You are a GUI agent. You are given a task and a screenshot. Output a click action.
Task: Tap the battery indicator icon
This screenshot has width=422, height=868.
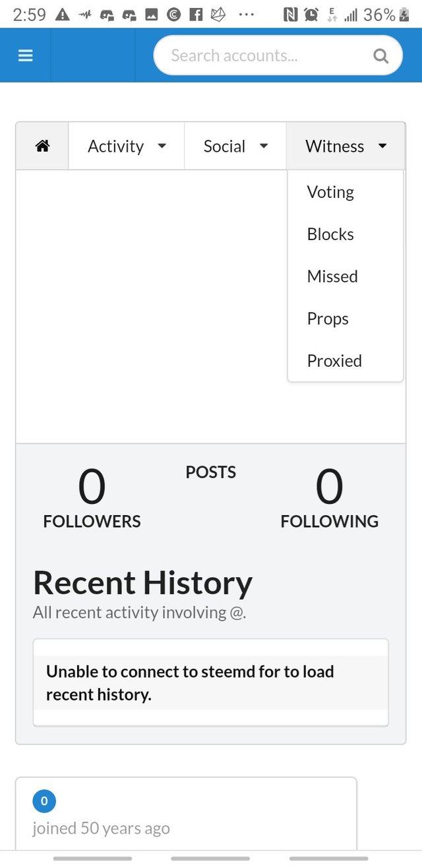tap(404, 15)
